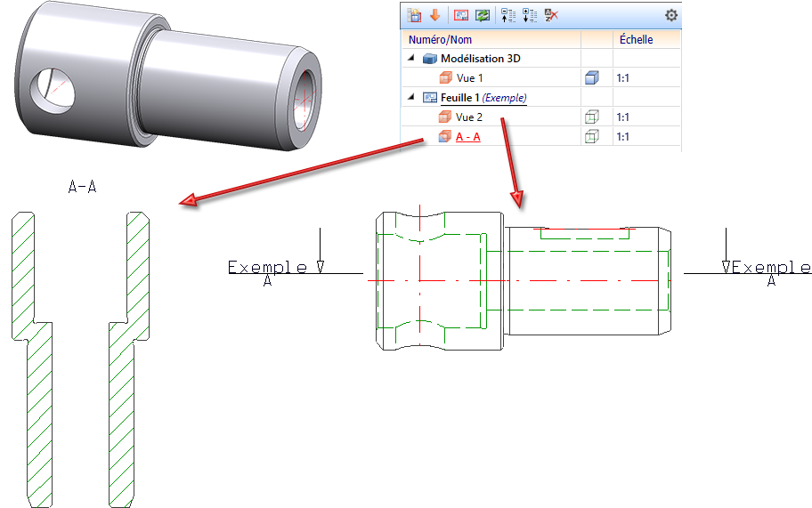Click the 1:1 scale value of Vue 1
Screen dimensions: 812x508
(x=623, y=78)
